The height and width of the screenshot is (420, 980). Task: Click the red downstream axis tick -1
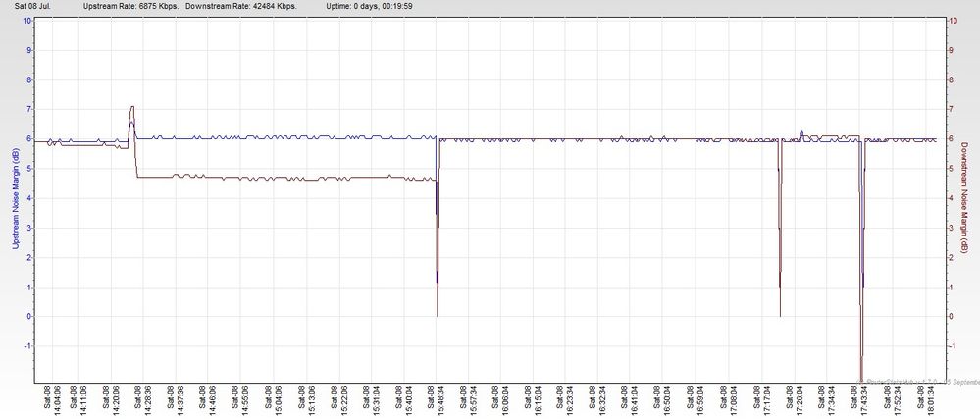pos(954,346)
